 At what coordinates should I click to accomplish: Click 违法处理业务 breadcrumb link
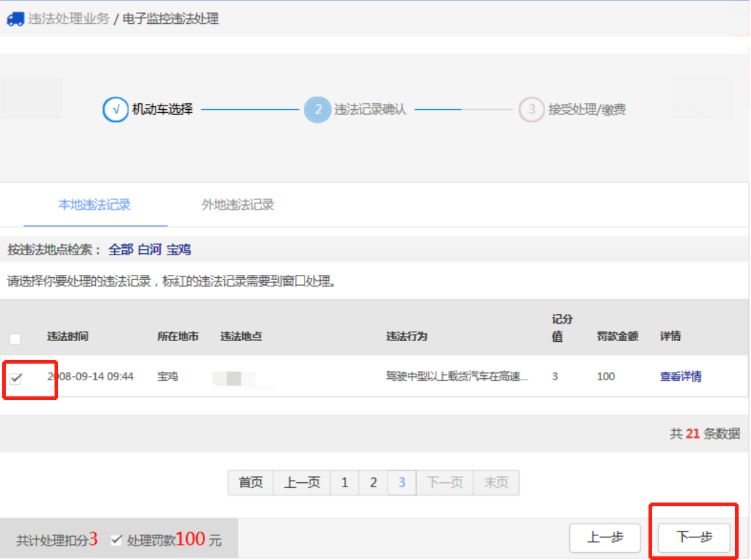click(68, 20)
